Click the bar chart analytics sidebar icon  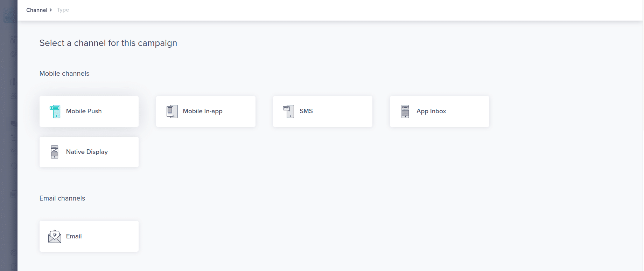pyautogui.click(x=13, y=82)
